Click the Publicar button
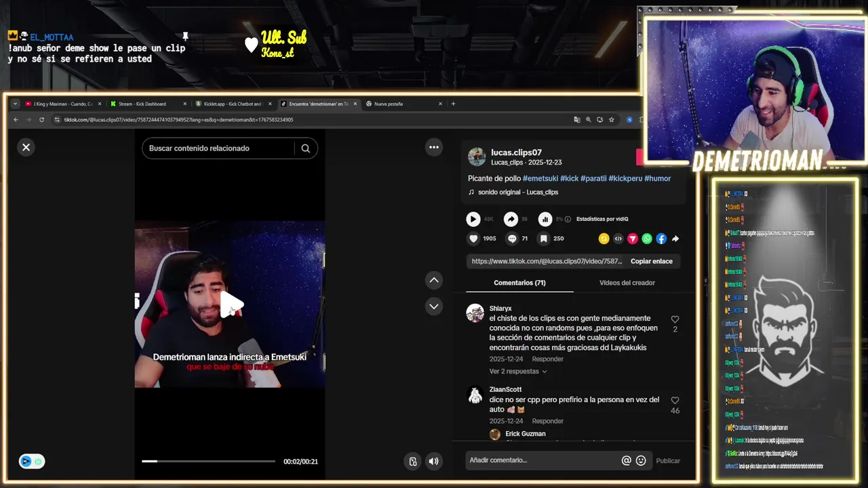This screenshot has width=868, height=488. [668, 461]
